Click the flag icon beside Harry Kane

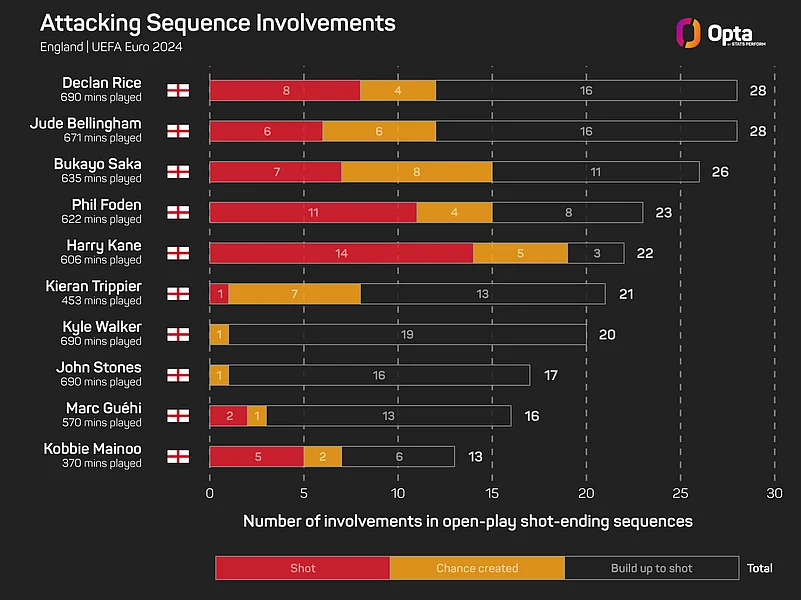178,253
